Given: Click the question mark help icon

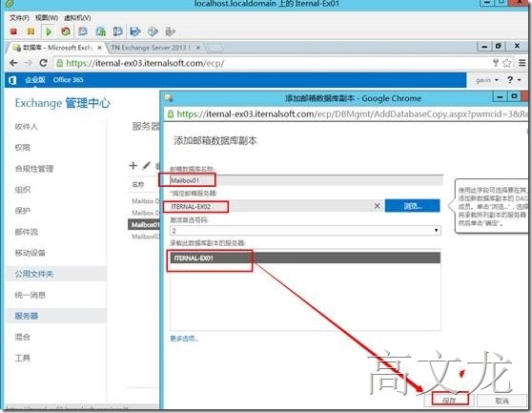Looking at the screenshot, I should [x=510, y=80].
